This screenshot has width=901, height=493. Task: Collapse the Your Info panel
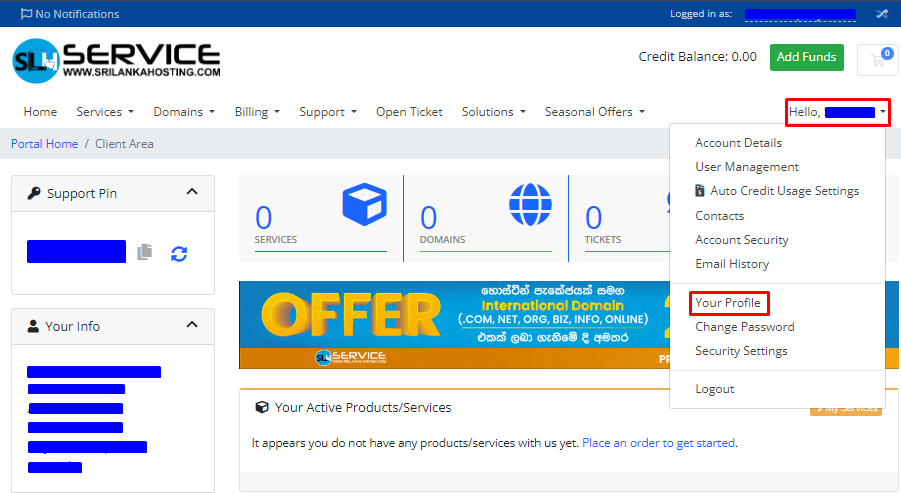(193, 325)
